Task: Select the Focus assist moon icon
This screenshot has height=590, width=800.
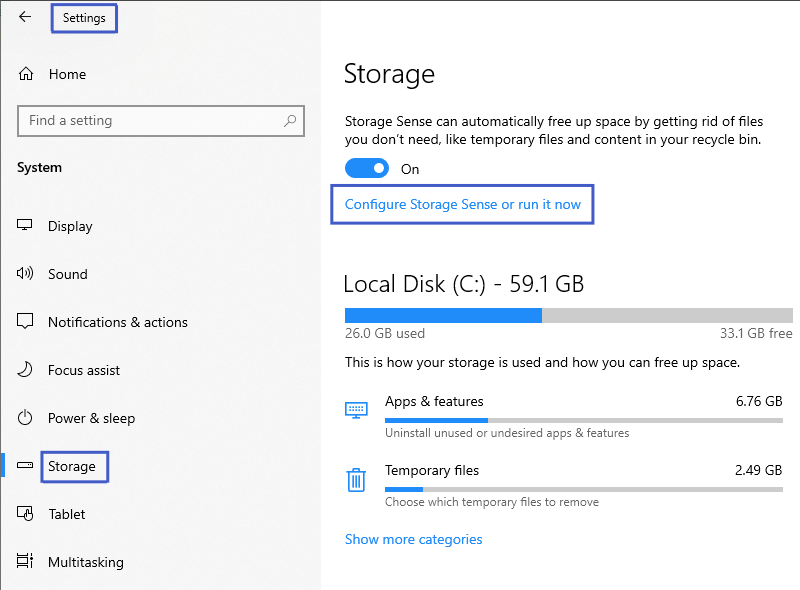Action: (x=23, y=370)
